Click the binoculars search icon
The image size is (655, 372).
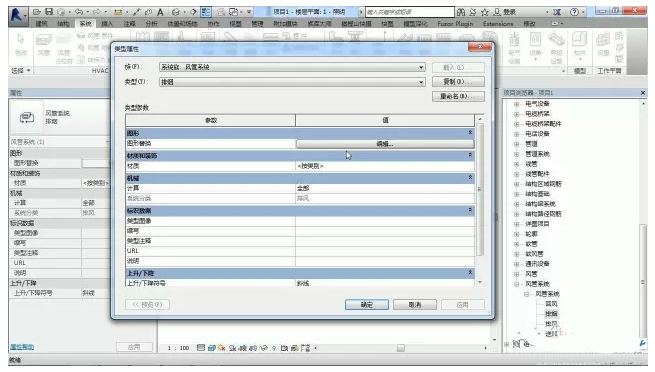461,12
